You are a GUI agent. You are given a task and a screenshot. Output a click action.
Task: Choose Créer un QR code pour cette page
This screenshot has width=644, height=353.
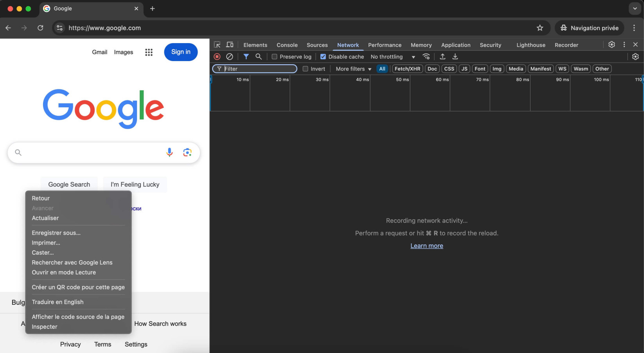pyautogui.click(x=78, y=287)
